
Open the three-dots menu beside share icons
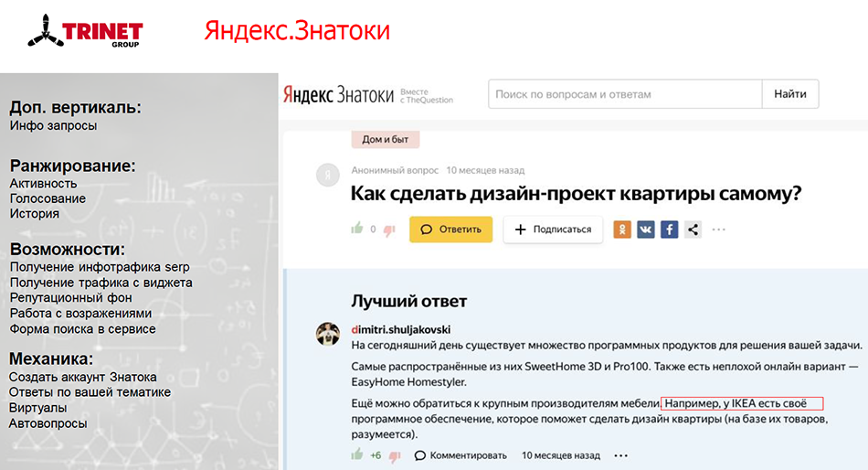(x=718, y=230)
